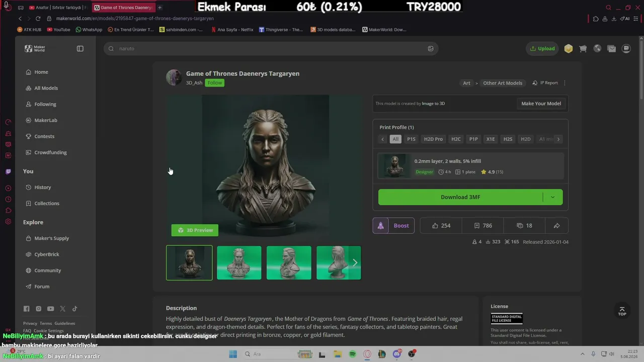This screenshot has height=362, width=644.
Task: Select the second bust thumbnail
Action: click(239, 262)
